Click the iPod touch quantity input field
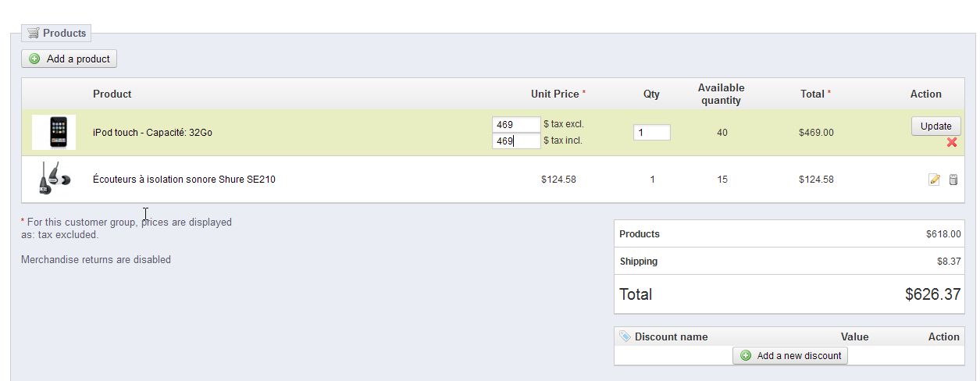Viewport: 980px width, 381px height. click(x=651, y=133)
